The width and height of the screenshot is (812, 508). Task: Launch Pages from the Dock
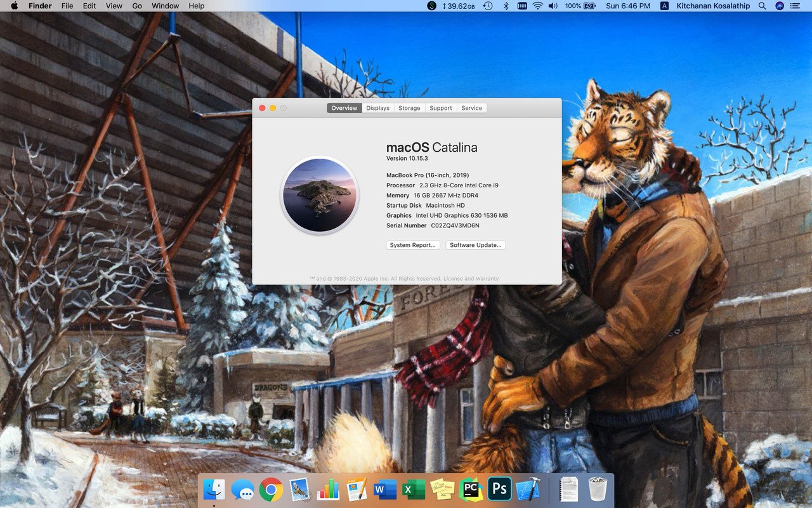(357, 490)
